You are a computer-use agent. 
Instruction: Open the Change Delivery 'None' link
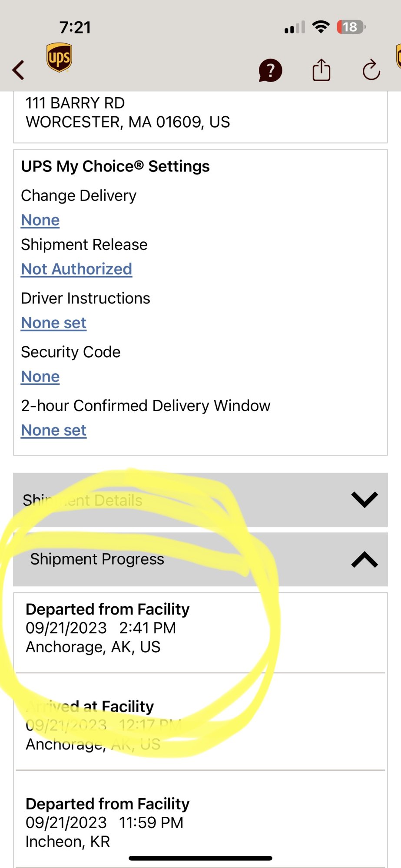click(x=40, y=220)
